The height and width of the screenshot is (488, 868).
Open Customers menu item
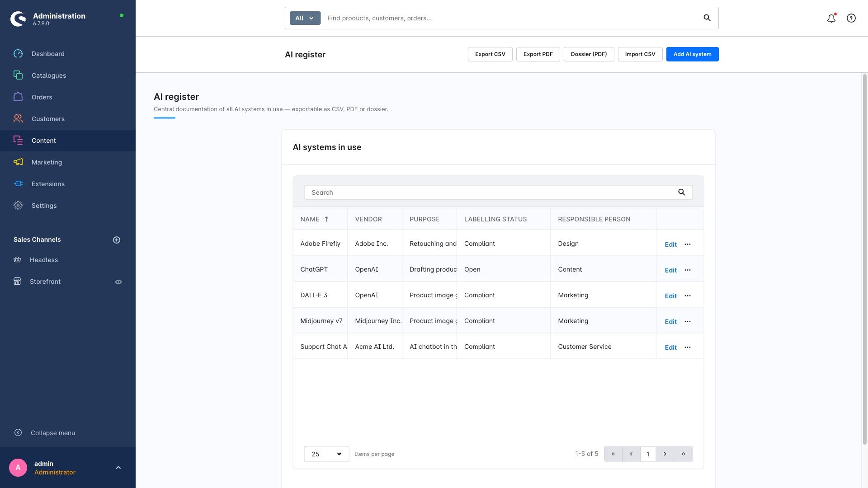(x=68, y=119)
